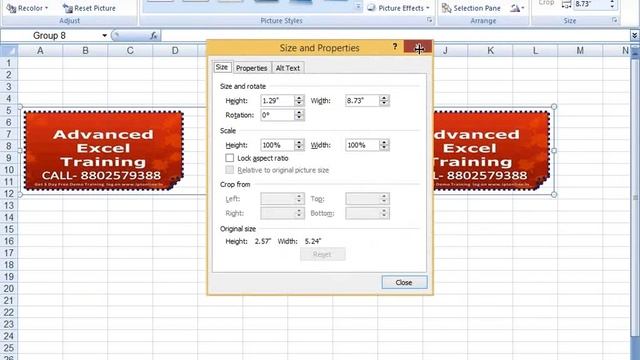Expand the formula bar

pos(634,36)
